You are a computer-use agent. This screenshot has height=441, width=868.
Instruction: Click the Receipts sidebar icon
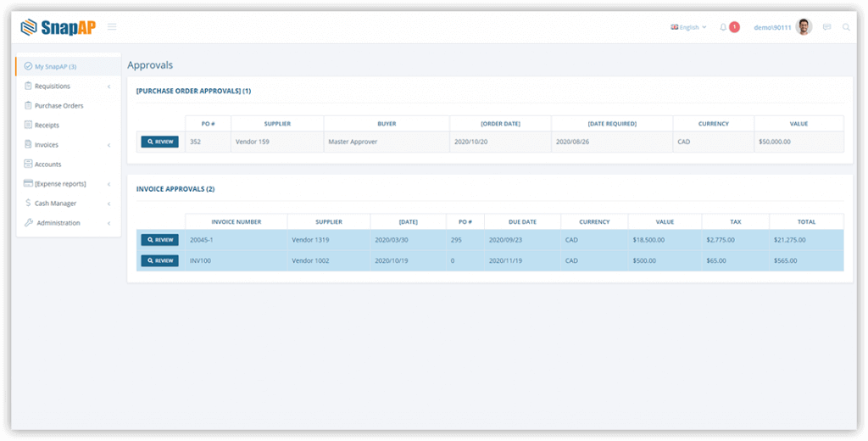tap(28, 125)
